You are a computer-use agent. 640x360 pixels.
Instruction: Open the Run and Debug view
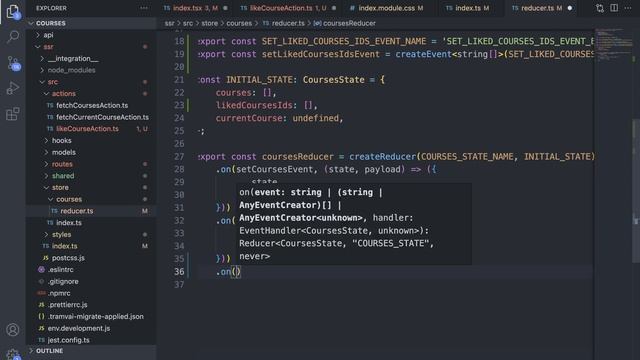13,88
